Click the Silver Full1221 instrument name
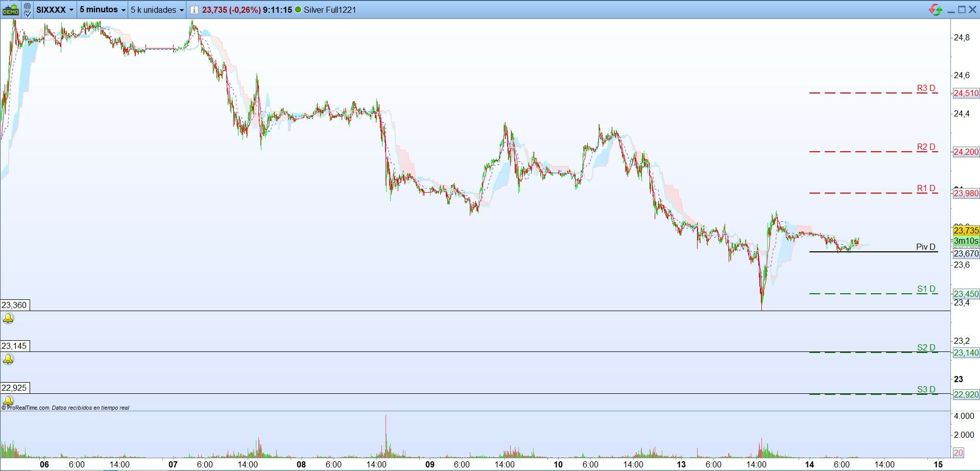 330,10
